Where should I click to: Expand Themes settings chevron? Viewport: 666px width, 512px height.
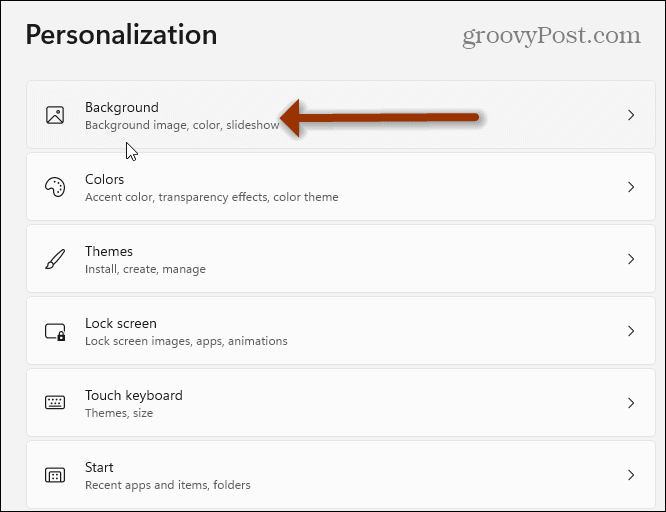click(631, 259)
